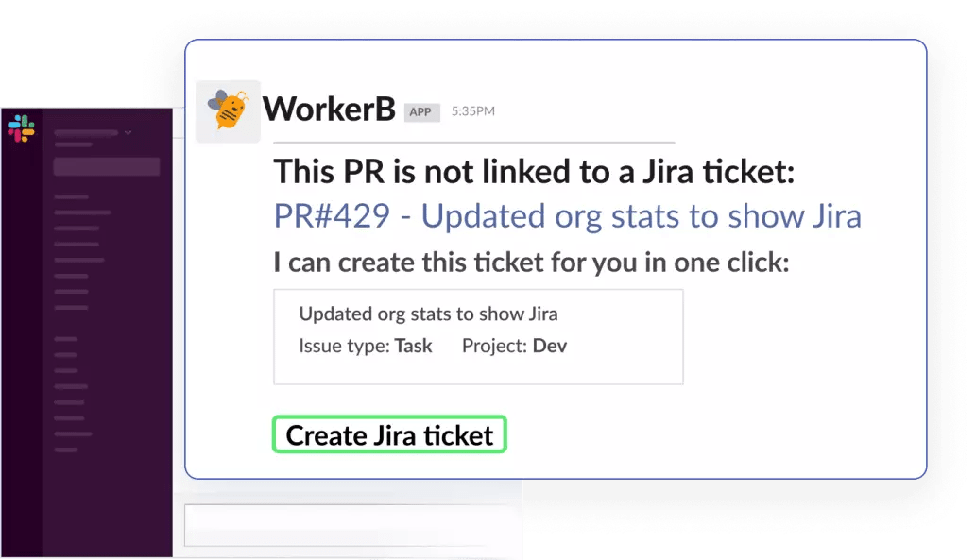This screenshot has width=976, height=560.
Task: Focus the Slack message input field
Action: (x=352, y=525)
